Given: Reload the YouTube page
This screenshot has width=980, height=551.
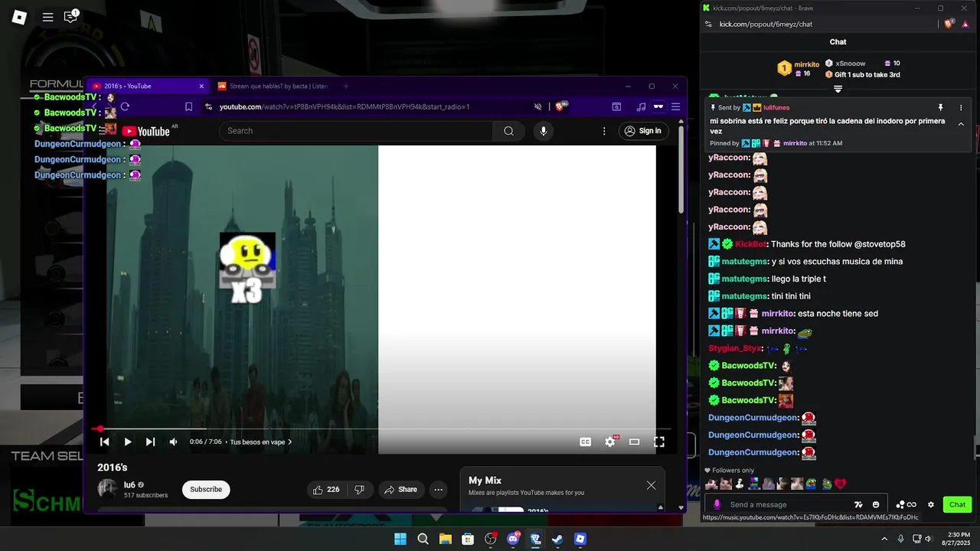Looking at the screenshot, I should (x=125, y=106).
